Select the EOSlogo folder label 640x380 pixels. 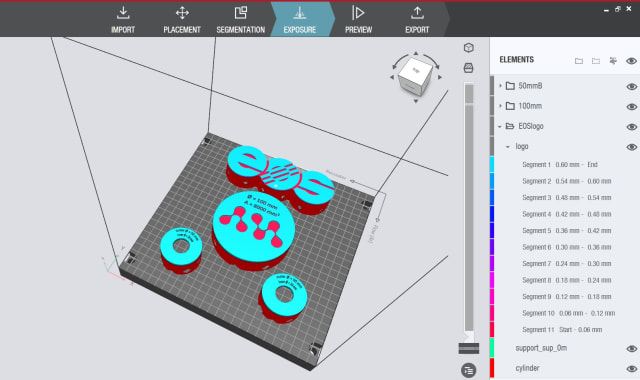531,126
